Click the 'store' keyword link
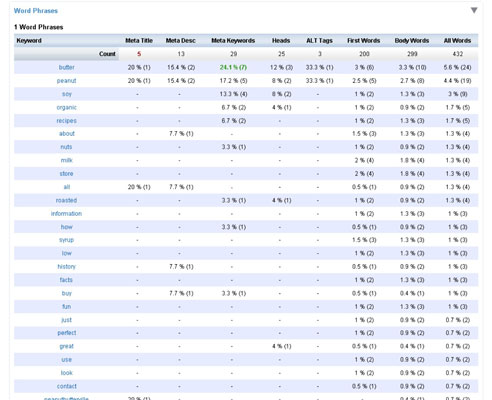The image size is (492, 400). pyautogui.click(x=66, y=174)
